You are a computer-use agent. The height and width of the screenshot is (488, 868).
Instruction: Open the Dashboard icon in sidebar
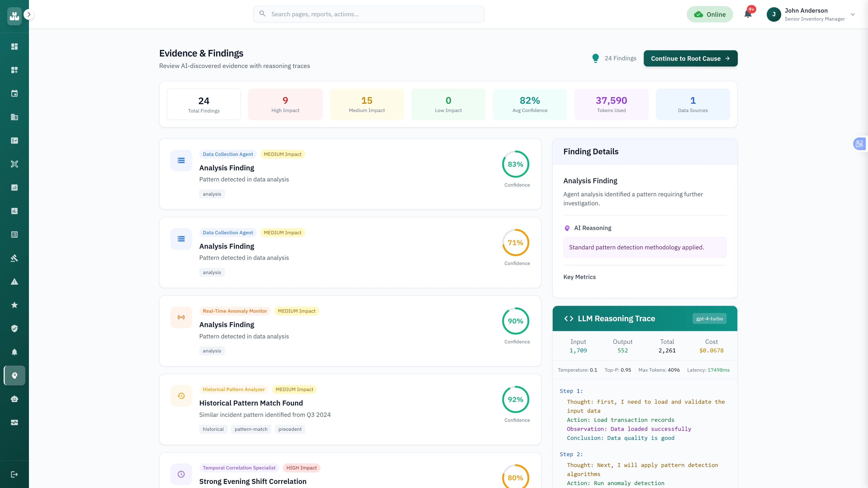click(x=14, y=47)
